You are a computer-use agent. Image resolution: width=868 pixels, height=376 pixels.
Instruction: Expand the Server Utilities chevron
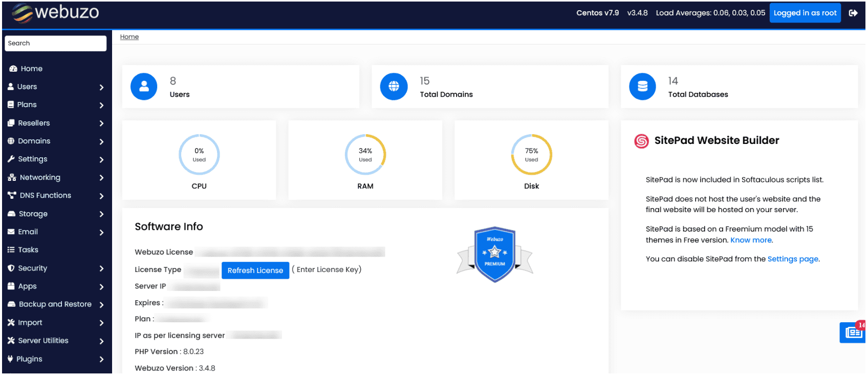coord(101,341)
